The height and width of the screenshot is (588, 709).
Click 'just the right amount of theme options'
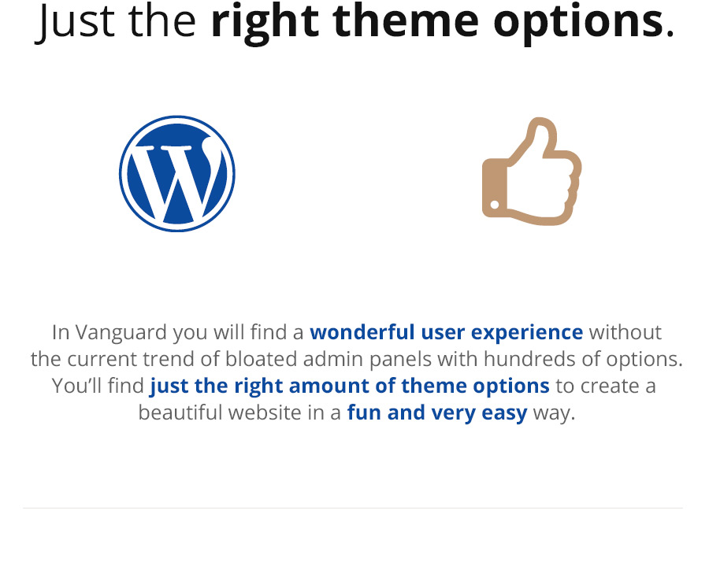coord(350,386)
